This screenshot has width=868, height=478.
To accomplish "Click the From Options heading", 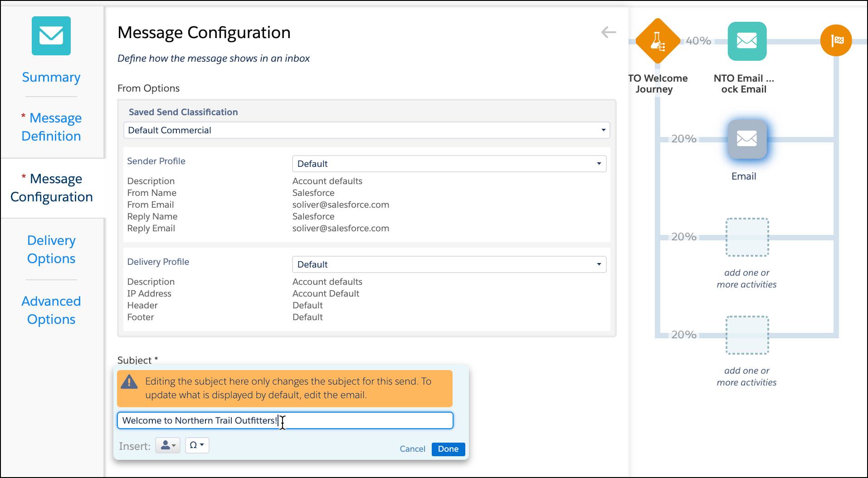I will (148, 88).
